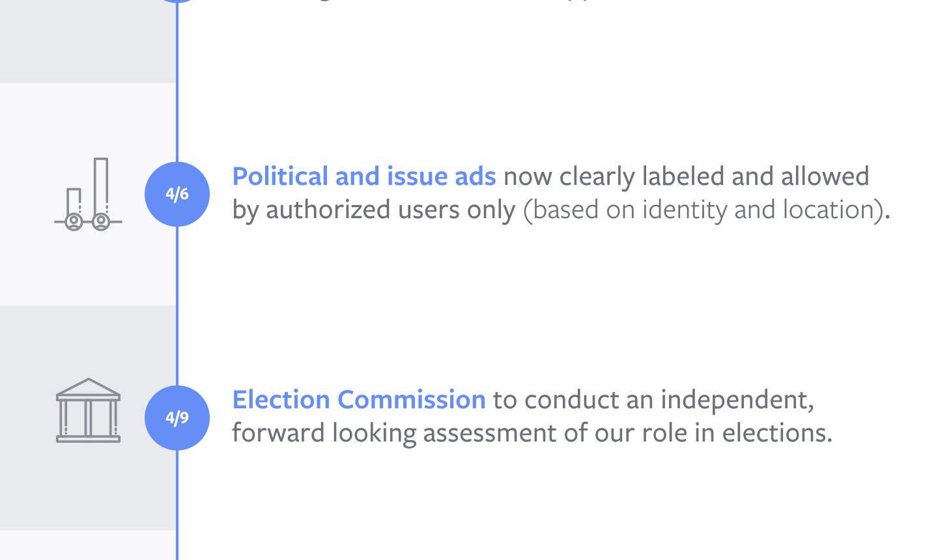Select the 4/9 timeline marker
This screenshot has width=938, height=560.
click(177, 417)
